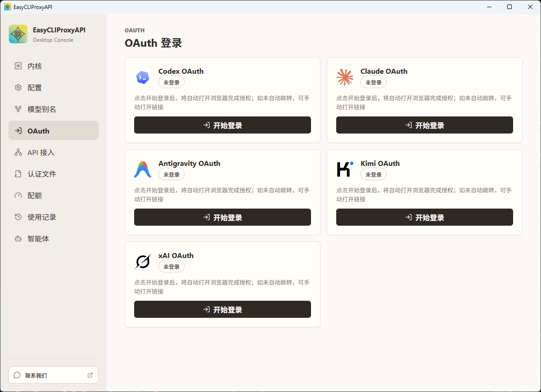The image size is (541, 392).
Task: Click the OAuth 登录 page heading
Action: coord(153,43)
